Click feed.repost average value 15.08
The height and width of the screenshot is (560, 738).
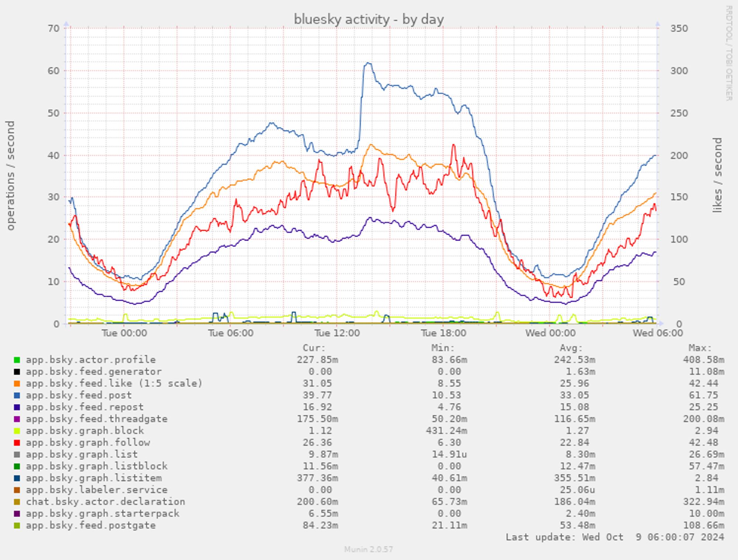[x=574, y=407]
